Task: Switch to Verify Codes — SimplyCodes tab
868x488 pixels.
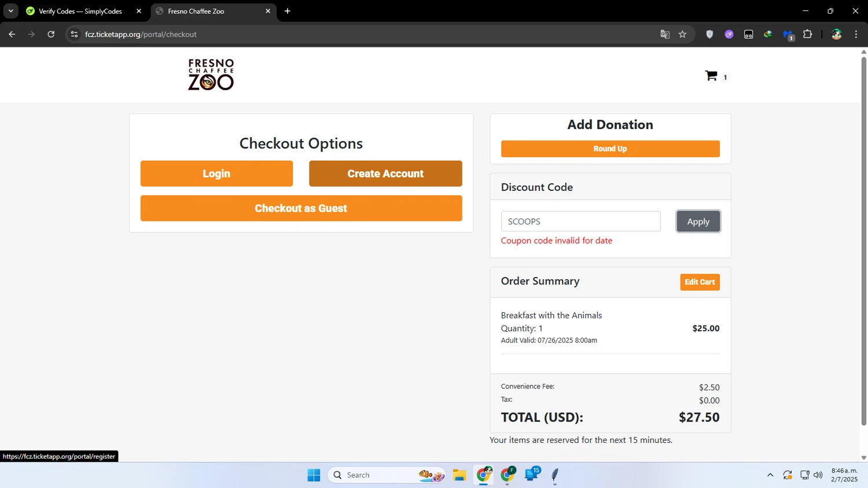Action: tap(80, 11)
